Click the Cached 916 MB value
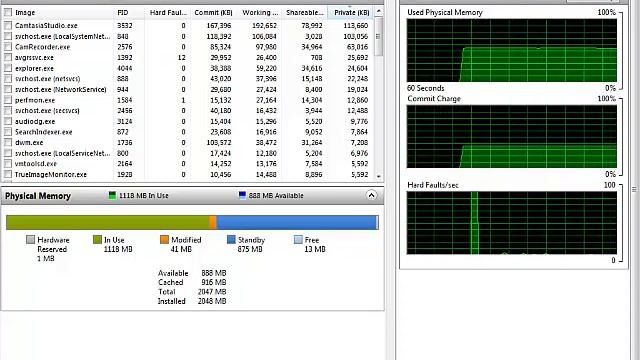Viewport: 640px width, 360px height. 213,282
